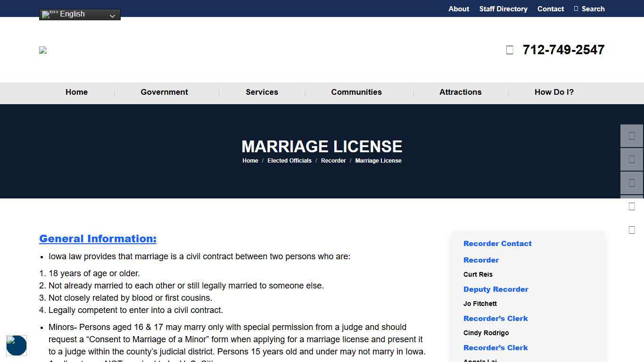
Task: Click the first small square icon below the sidebar
Action: click(x=632, y=206)
